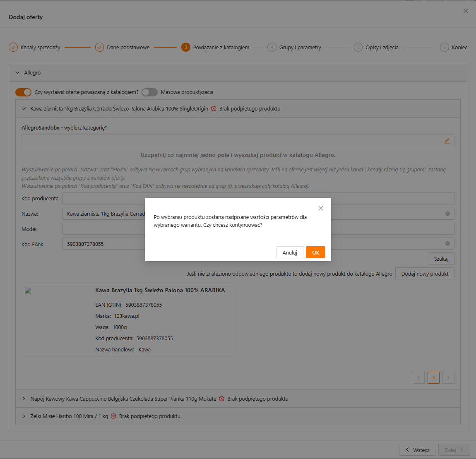
Task: Click 'Kod producenta: 5903887378055' in product card
Action: (134, 338)
